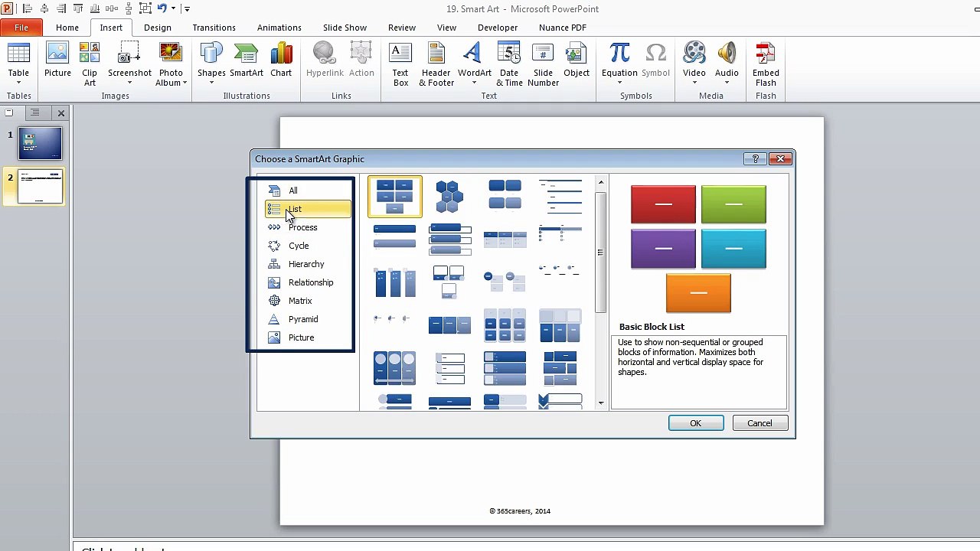Select the hexagon cluster SmartArt layout
980x551 pixels.
point(450,196)
